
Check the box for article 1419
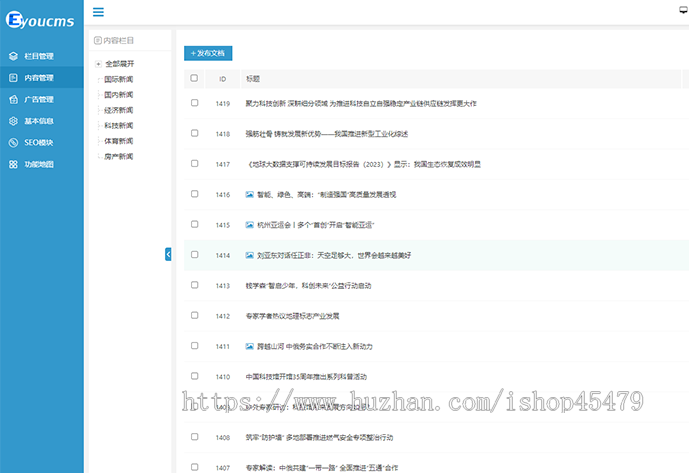point(194,103)
